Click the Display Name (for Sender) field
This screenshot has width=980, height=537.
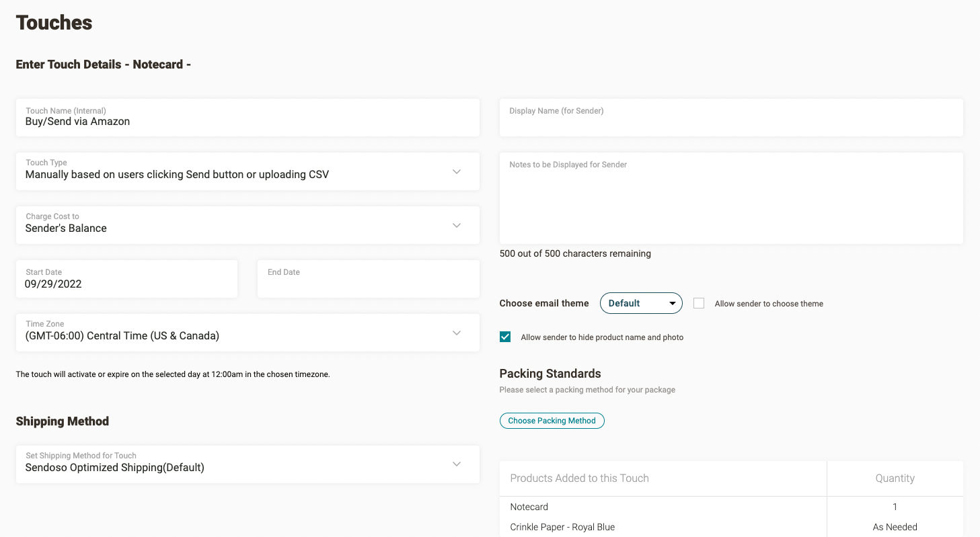click(x=731, y=118)
